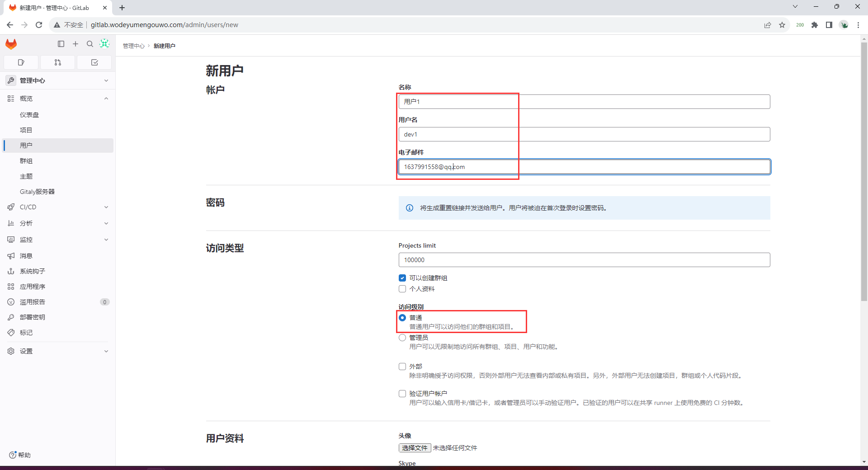Open the search magnifier icon
The height and width of the screenshot is (470, 868).
click(x=90, y=44)
